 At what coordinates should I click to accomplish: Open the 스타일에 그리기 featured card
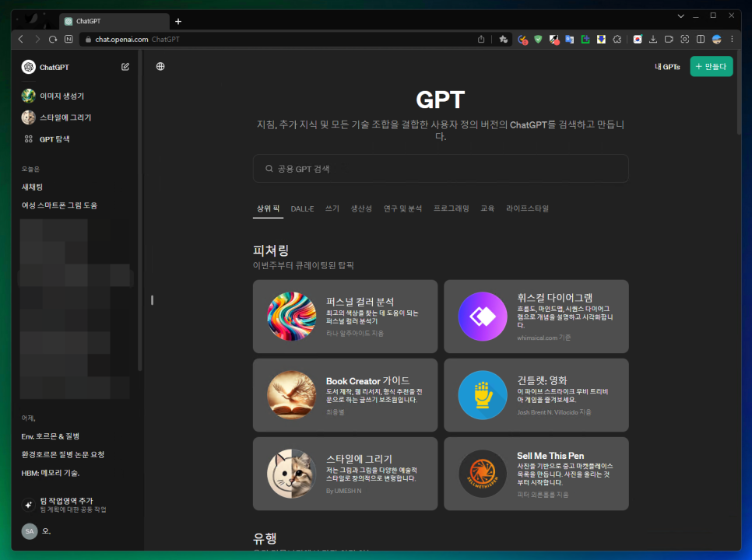coord(346,474)
